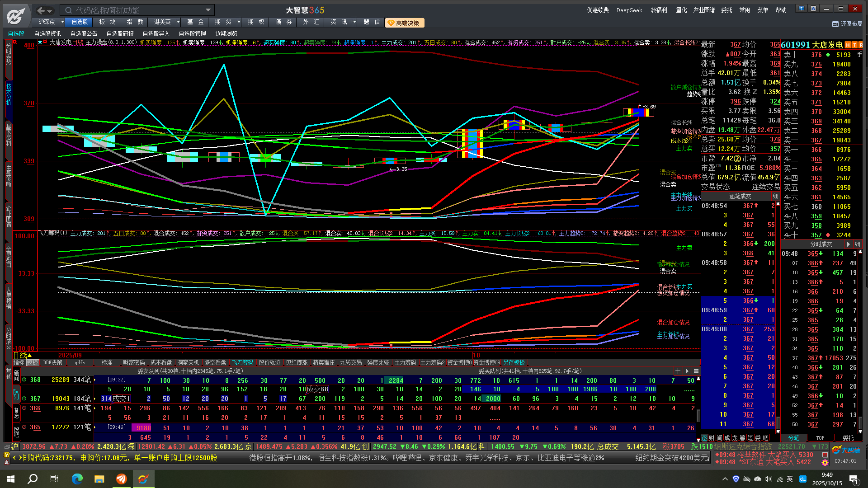The width and height of the screenshot is (868, 488).
Task: Click the code/name search input field
Action: point(136,10)
